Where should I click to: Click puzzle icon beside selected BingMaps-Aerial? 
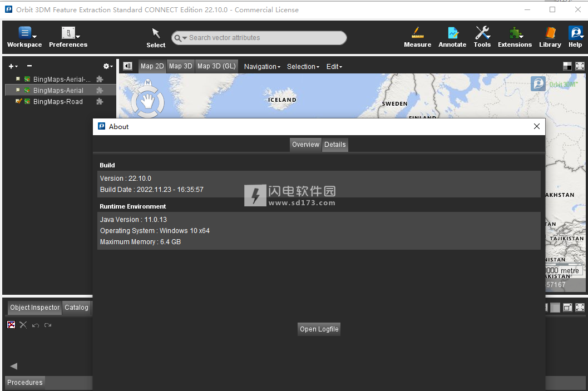(100, 90)
